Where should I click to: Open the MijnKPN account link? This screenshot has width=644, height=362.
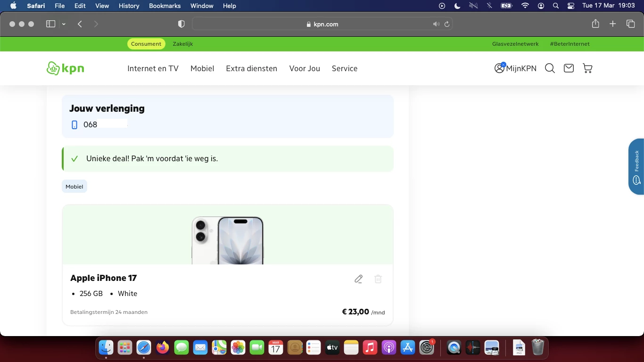click(x=515, y=68)
